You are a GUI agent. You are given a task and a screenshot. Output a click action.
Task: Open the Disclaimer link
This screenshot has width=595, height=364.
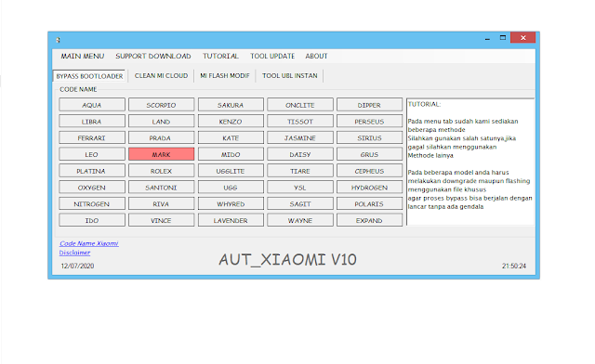[74, 253]
